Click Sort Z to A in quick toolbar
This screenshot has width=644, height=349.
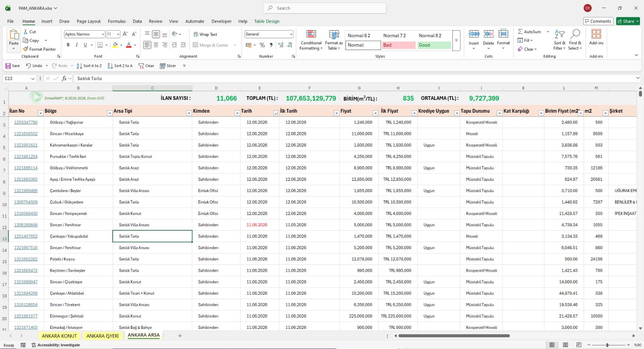[120, 66]
